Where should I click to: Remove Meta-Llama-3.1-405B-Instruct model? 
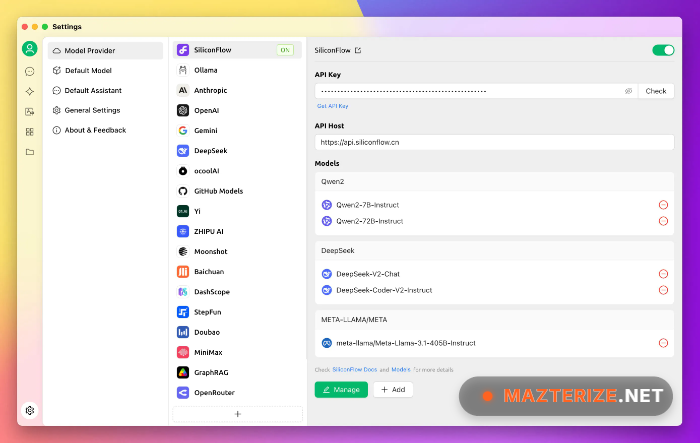click(663, 343)
